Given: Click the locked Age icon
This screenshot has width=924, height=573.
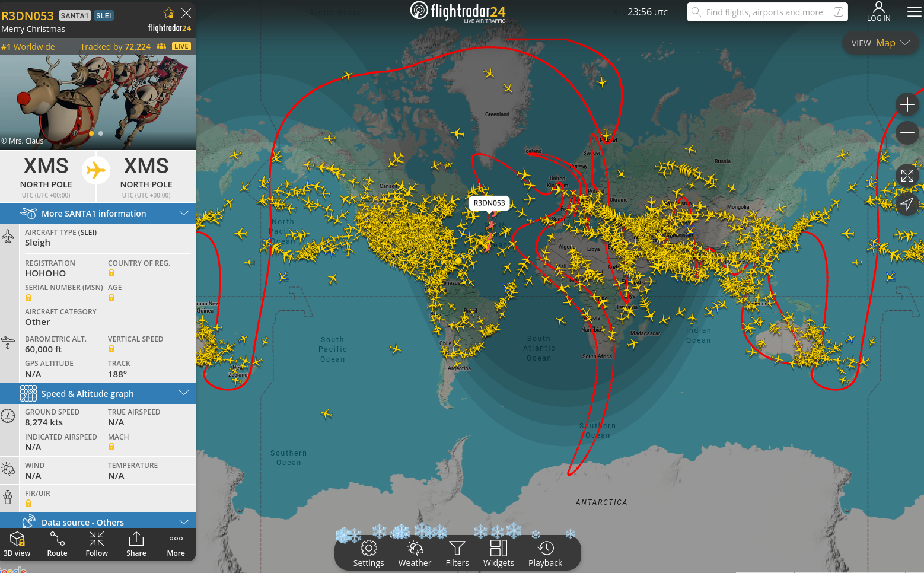Looking at the screenshot, I should (x=111, y=297).
